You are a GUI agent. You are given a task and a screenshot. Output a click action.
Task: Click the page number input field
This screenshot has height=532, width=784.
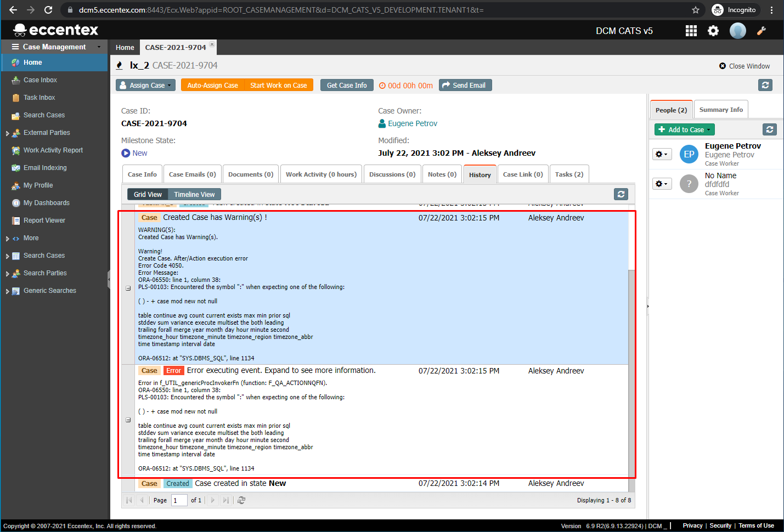point(179,500)
